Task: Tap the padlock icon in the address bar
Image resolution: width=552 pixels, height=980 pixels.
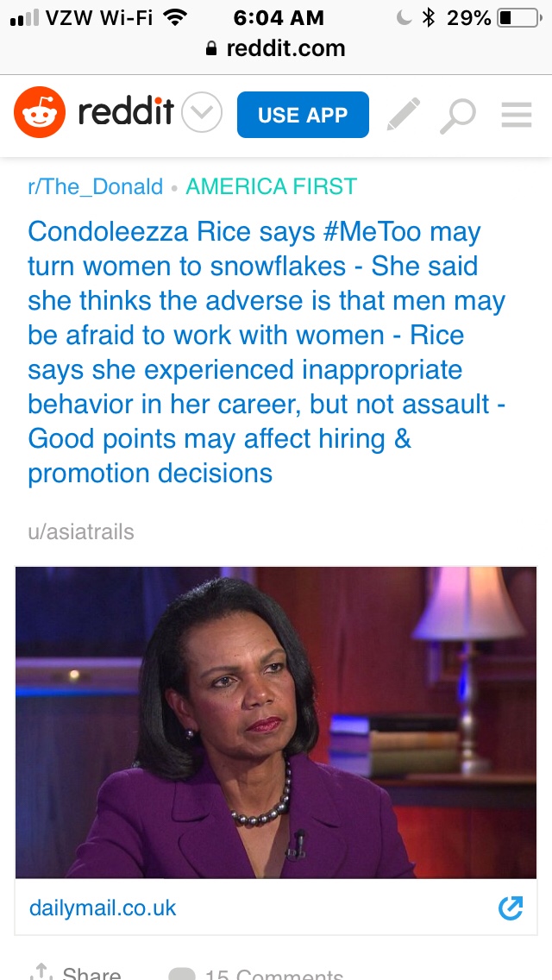Action: (212, 50)
